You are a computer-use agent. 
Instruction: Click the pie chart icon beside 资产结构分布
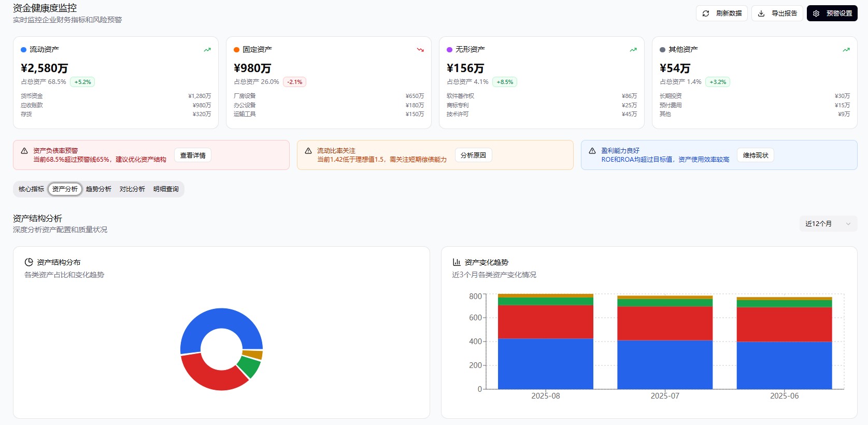point(29,262)
